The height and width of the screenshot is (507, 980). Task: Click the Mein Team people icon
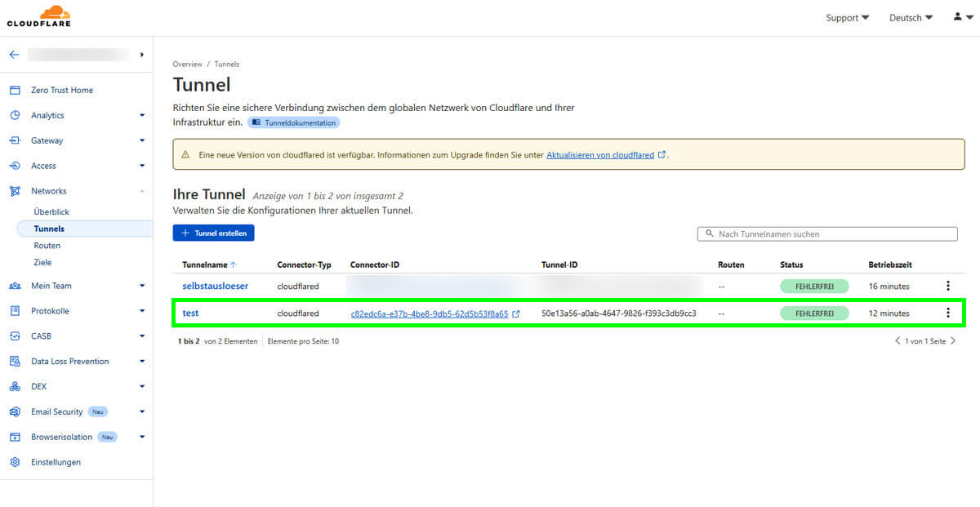click(15, 286)
